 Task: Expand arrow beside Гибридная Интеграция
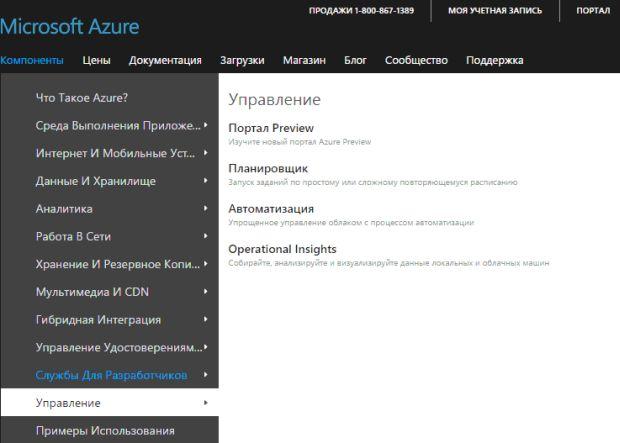coord(206,319)
